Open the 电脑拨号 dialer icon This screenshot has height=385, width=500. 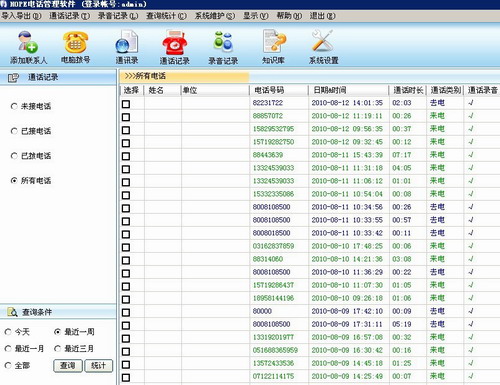[x=76, y=42]
